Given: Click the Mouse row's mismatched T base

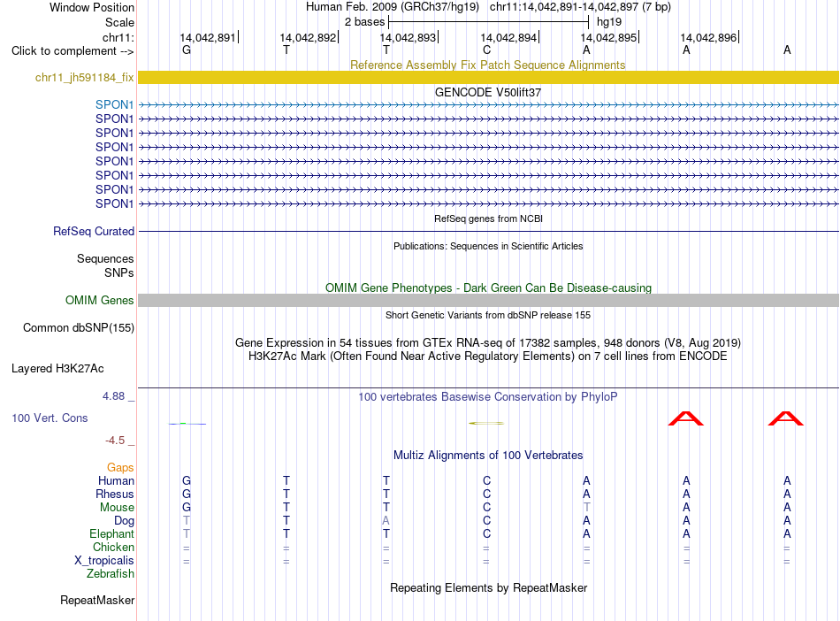Looking at the screenshot, I should (586, 507).
